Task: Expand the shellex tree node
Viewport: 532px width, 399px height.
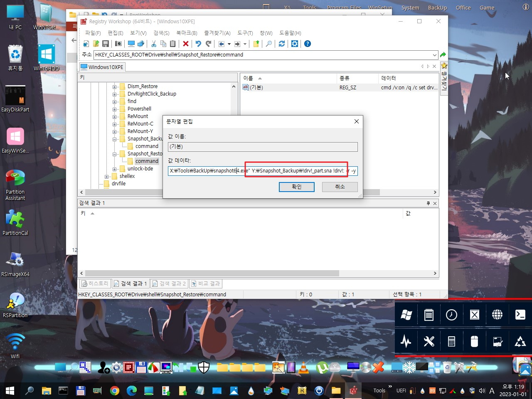Action: click(106, 176)
